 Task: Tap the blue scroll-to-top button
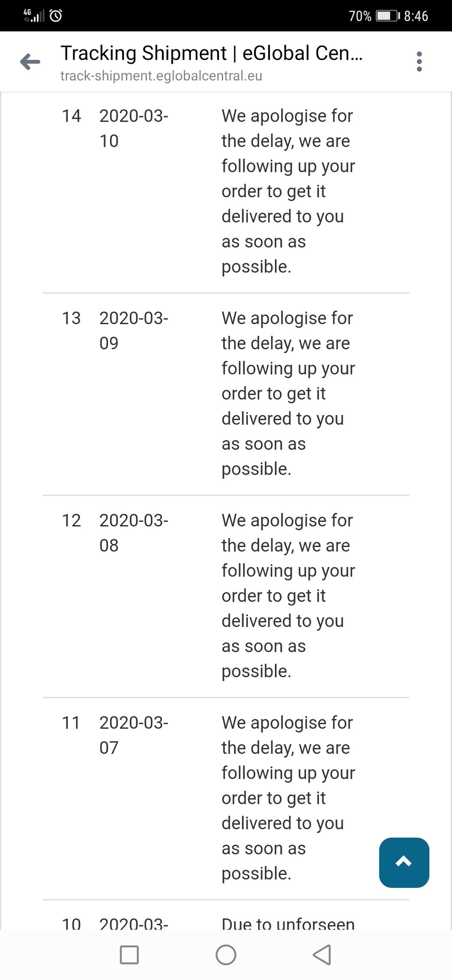point(404,862)
